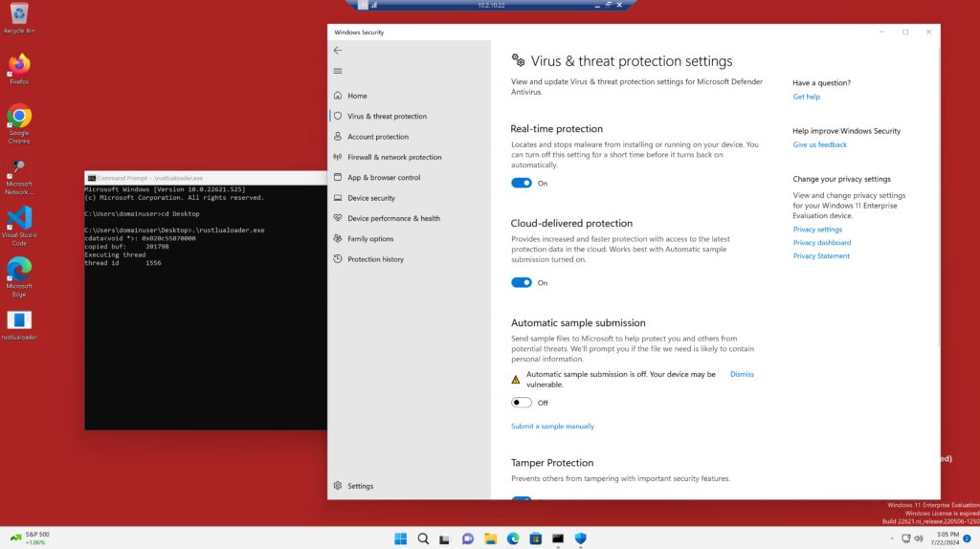The width and height of the screenshot is (980, 549).
Task: Enable Automatic sample submission toggle
Action: coord(522,403)
